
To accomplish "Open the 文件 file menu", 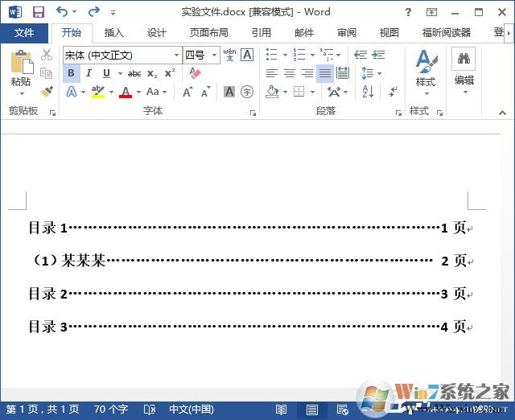I will click(x=24, y=33).
